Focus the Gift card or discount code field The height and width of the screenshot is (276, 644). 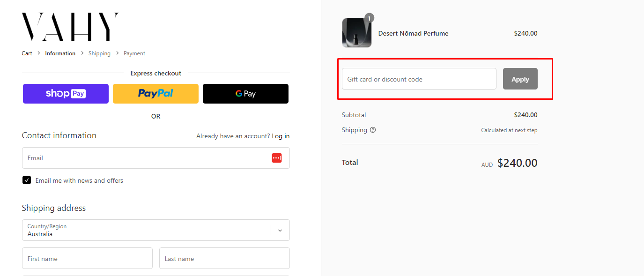pos(419,79)
